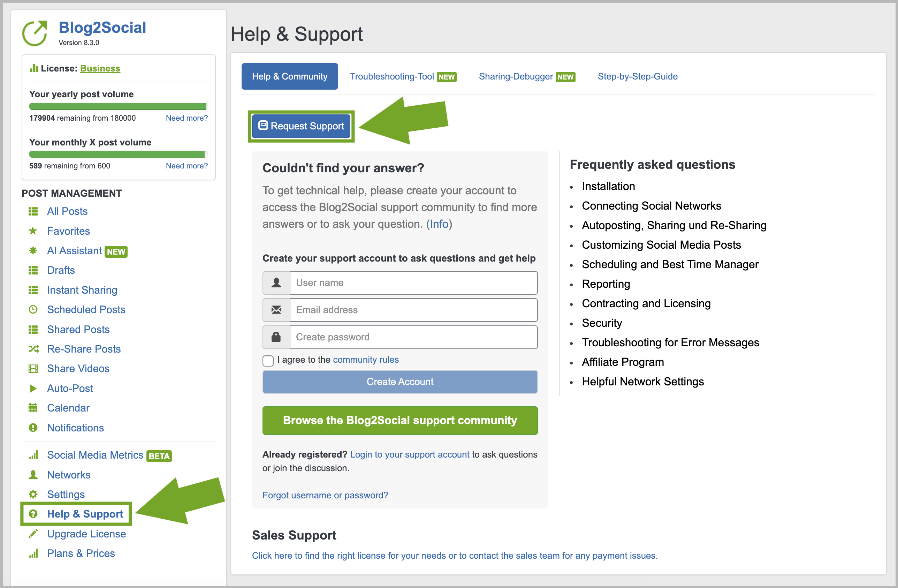Click the gear icon beside Settings

[33, 494]
